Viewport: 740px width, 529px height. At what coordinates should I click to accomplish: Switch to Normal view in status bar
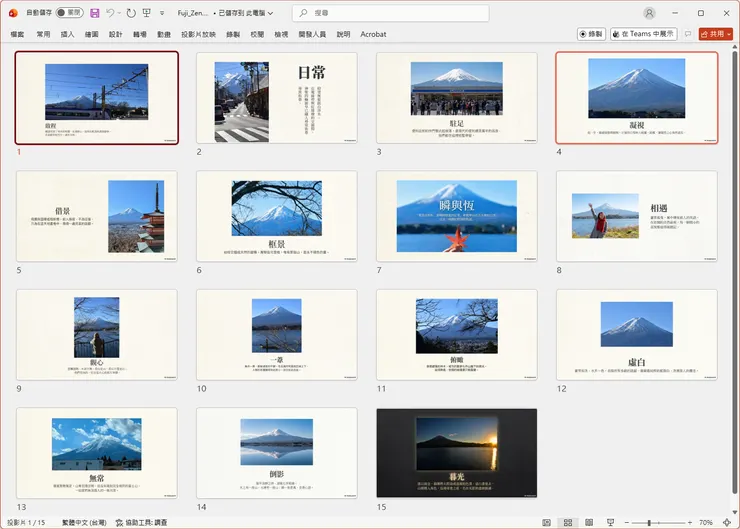[x=546, y=522]
